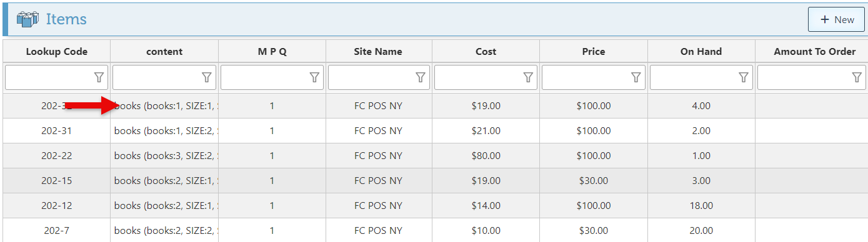This screenshot has height=242, width=868.
Task: Select the row with lookup code 202-31
Action: (x=434, y=131)
